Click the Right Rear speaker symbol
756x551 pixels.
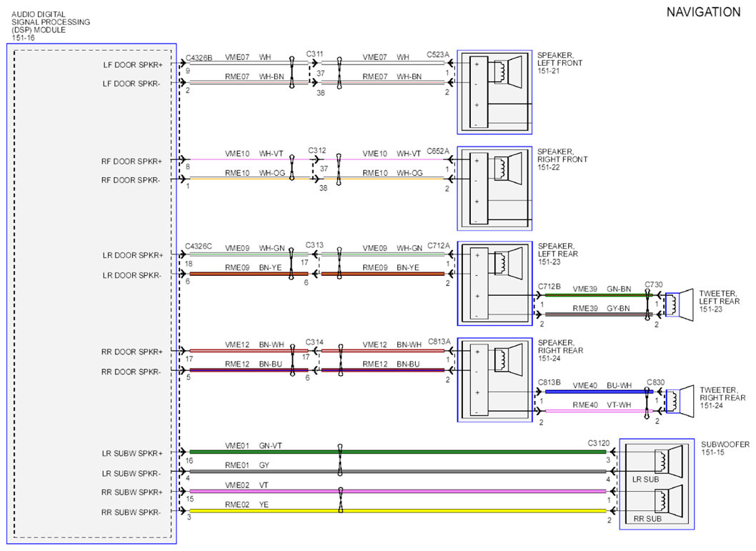(508, 360)
